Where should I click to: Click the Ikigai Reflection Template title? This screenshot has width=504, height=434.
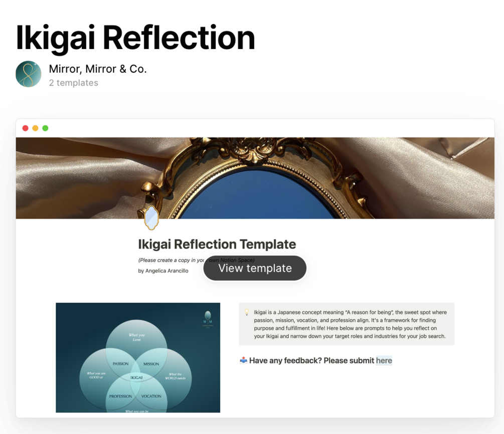(x=217, y=244)
